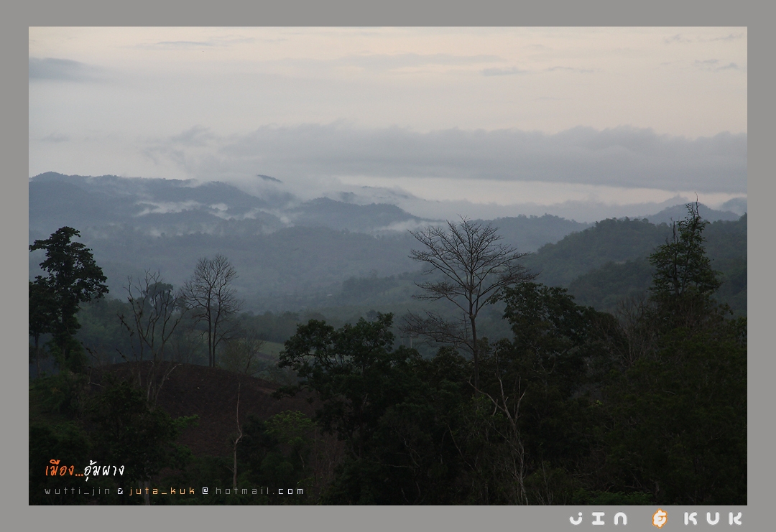Click the orange Thai word เมือง
Viewport: 776px width, 532px height.
pyautogui.click(x=60, y=470)
